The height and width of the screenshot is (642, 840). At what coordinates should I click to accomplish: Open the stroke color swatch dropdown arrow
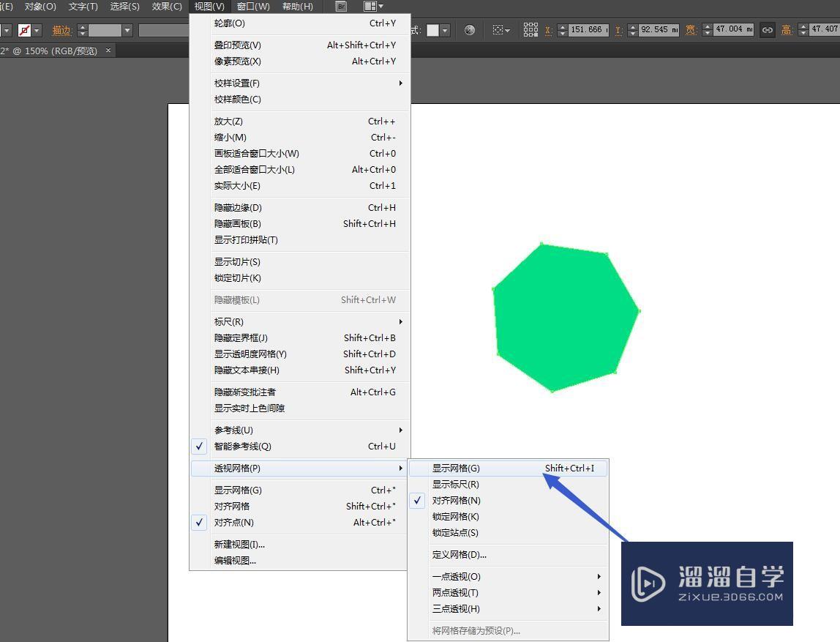tap(37, 30)
